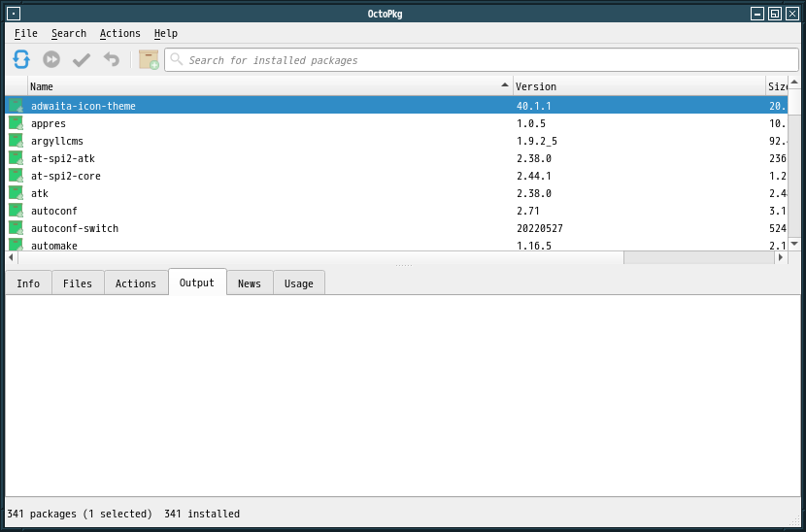Switch to the Usage tab

[299, 283]
